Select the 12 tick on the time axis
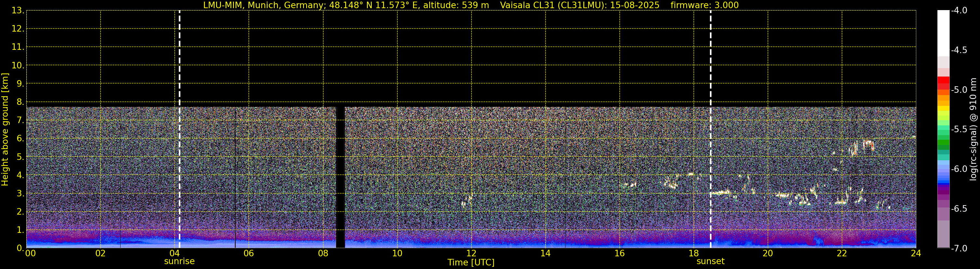 pyautogui.click(x=471, y=253)
